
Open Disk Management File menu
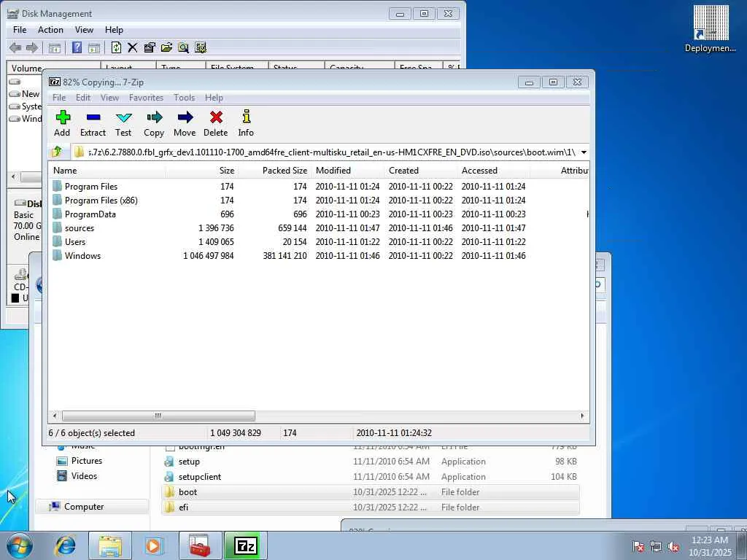point(20,29)
